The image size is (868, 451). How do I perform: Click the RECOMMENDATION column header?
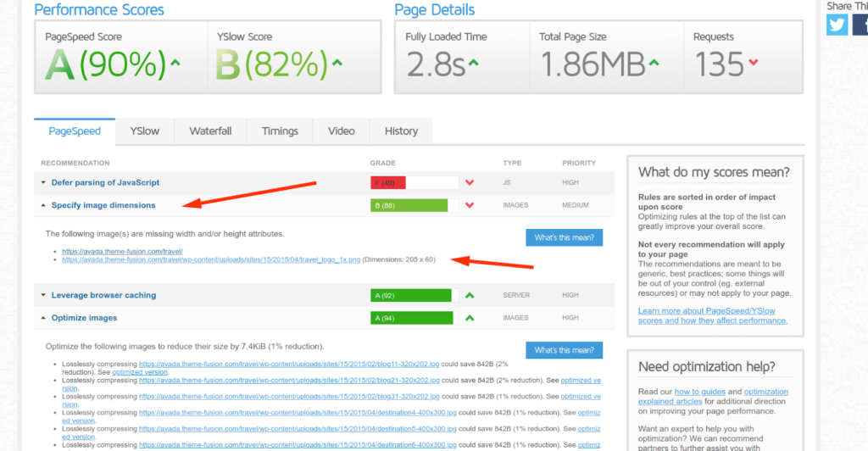(75, 163)
